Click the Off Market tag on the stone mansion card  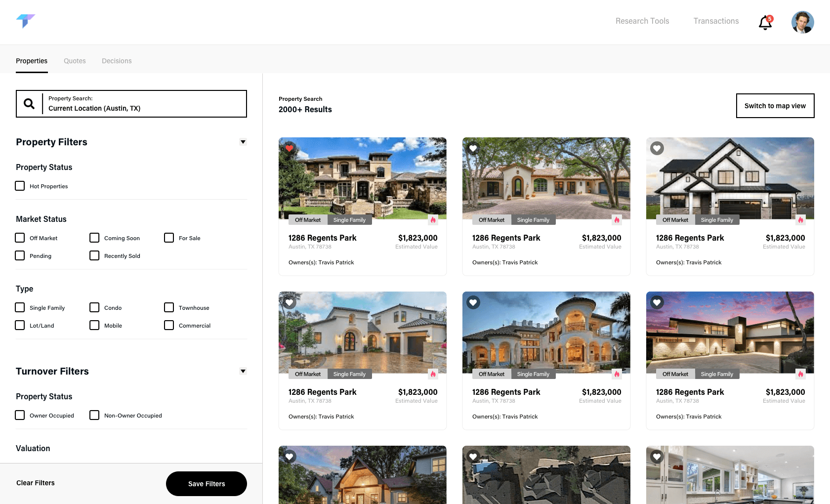[x=308, y=220]
